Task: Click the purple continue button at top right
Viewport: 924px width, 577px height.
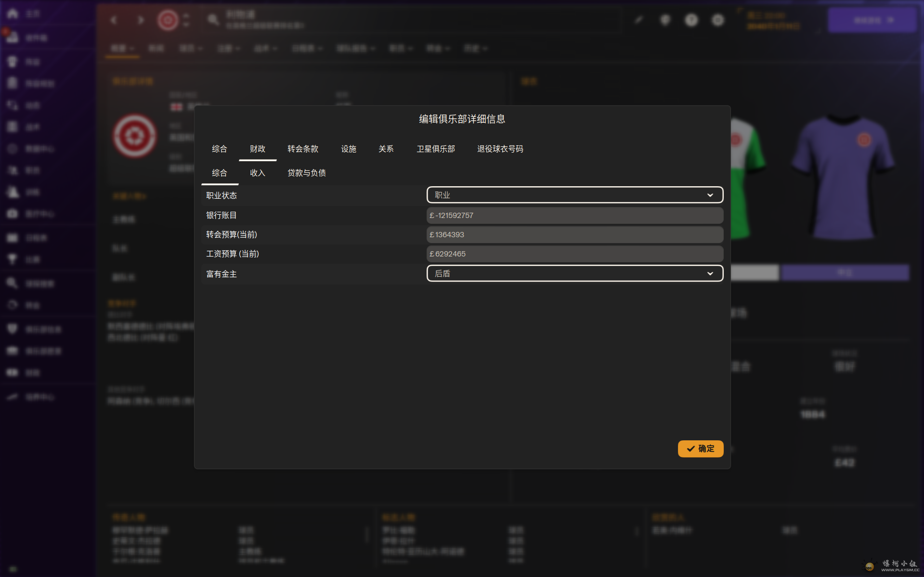Action: pos(872,20)
